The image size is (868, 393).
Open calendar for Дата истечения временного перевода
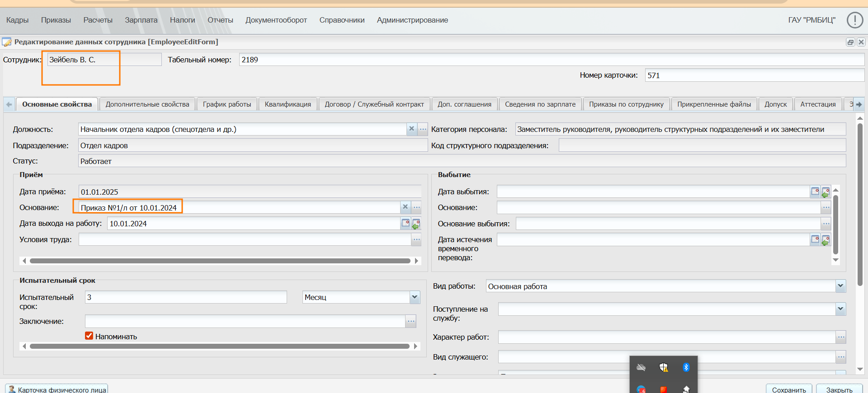click(815, 239)
